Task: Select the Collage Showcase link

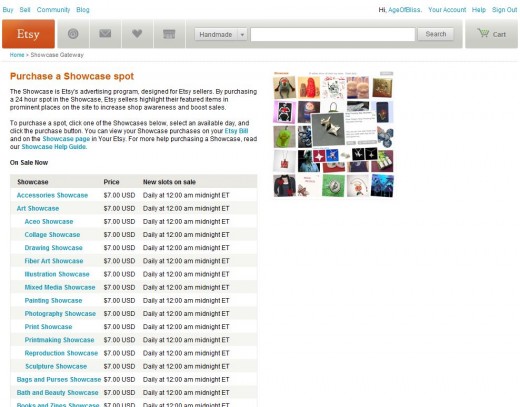Action: click(x=52, y=235)
